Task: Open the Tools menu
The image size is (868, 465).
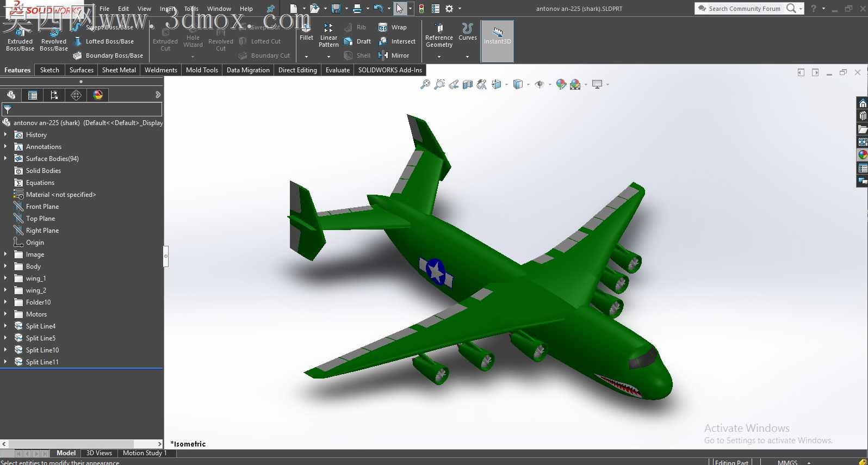Action: tap(191, 9)
